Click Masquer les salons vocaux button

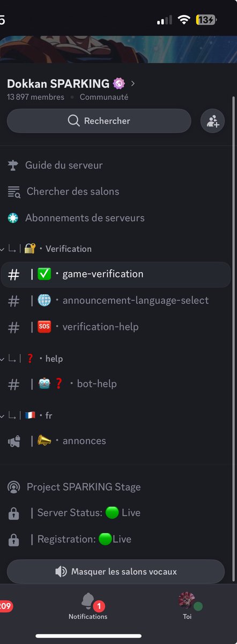(116, 572)
